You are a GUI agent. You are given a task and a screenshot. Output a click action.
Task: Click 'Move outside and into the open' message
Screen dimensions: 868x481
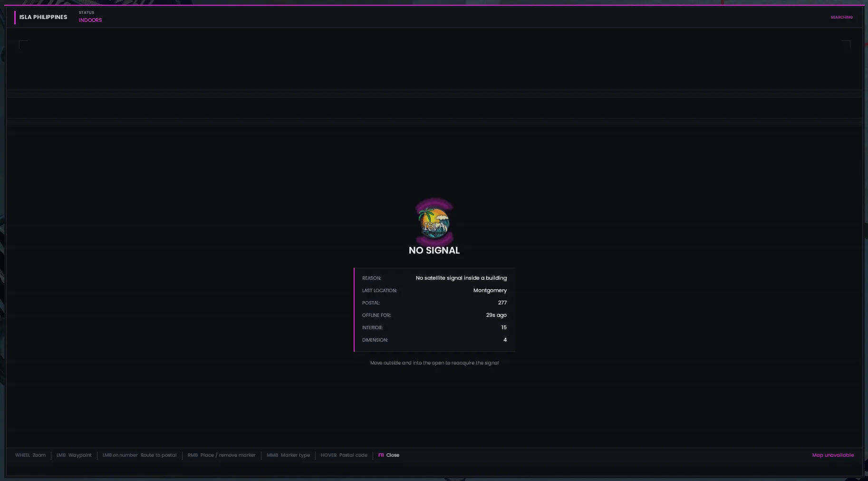pyautogui.click(x=434, y=363)
